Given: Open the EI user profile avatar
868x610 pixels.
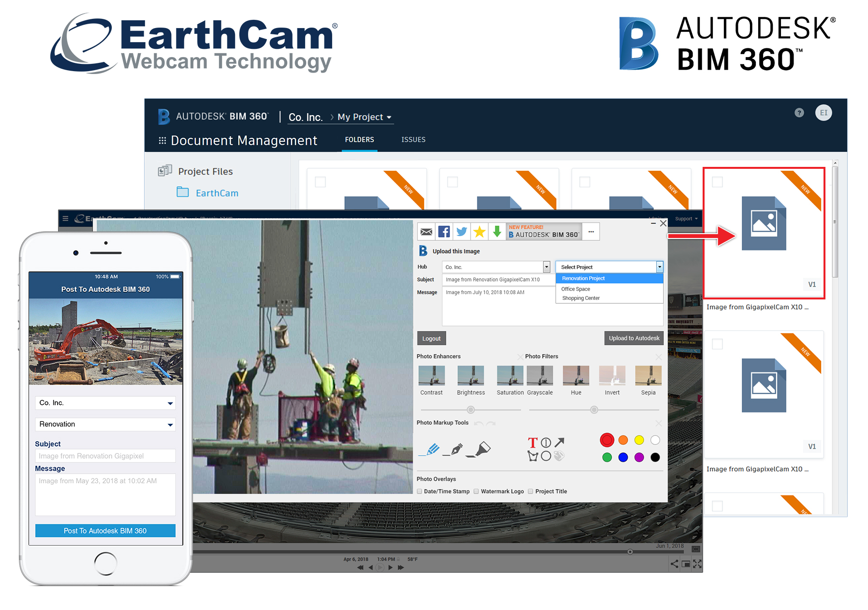Looking at the screenshot, I should click(x=824, y=113).
